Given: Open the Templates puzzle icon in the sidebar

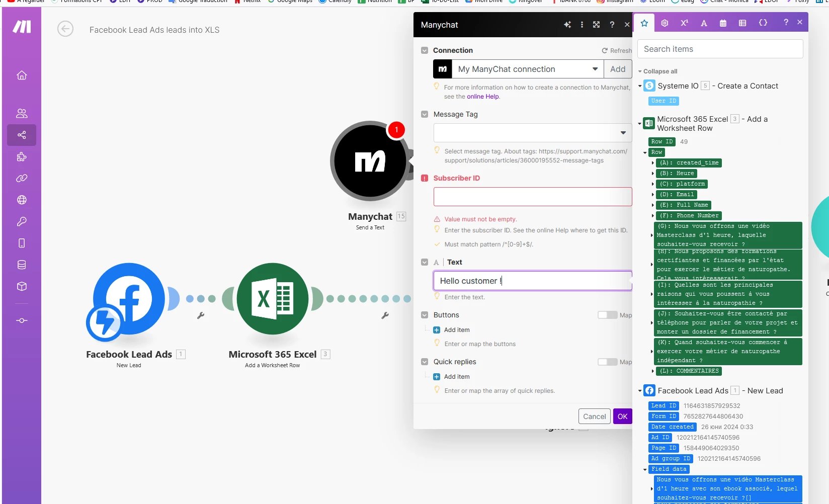Looking at the screenshot, I should click(22, 156).
